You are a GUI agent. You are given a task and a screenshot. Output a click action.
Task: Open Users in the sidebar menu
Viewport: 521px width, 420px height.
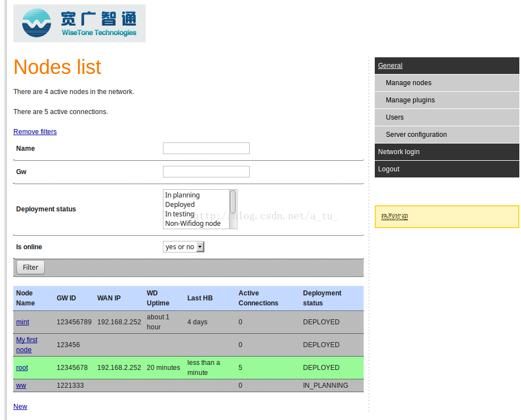pyautogui.click(x=447, y=117)
